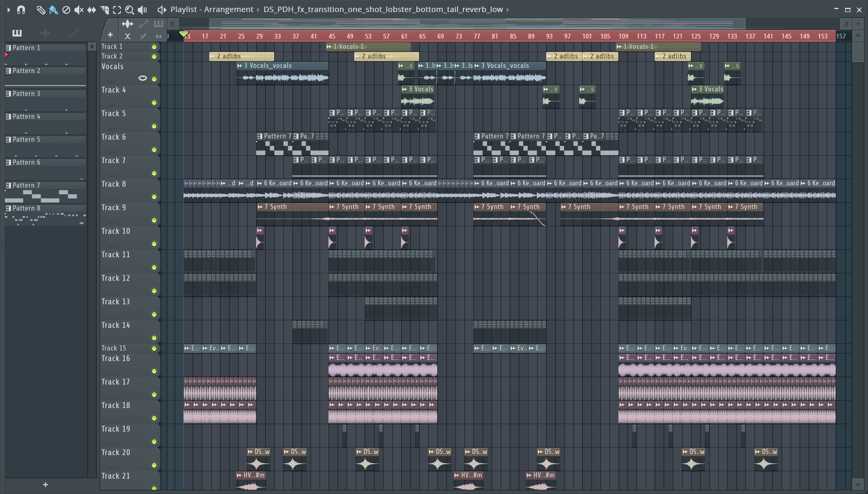This screenshot has width=868, height=494.
Task: Show automation clips in the picker panel
Action: tap(74, 33)
